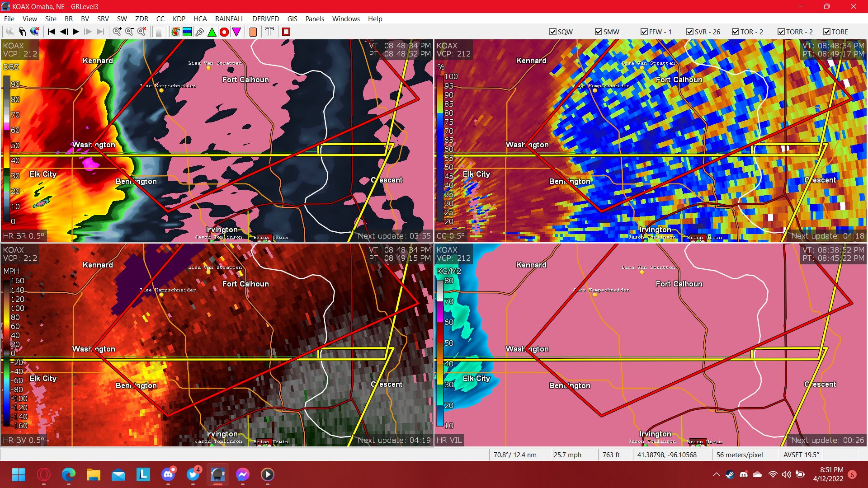This screenshot has width=868, height=488.
Task: Select the play animation control
Action: point(75,32)
